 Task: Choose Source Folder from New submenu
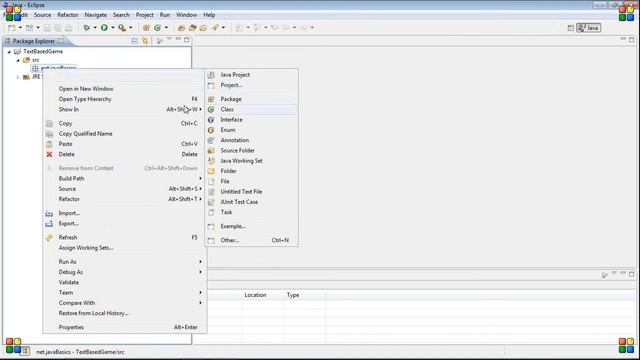click(x=251, y=151)
